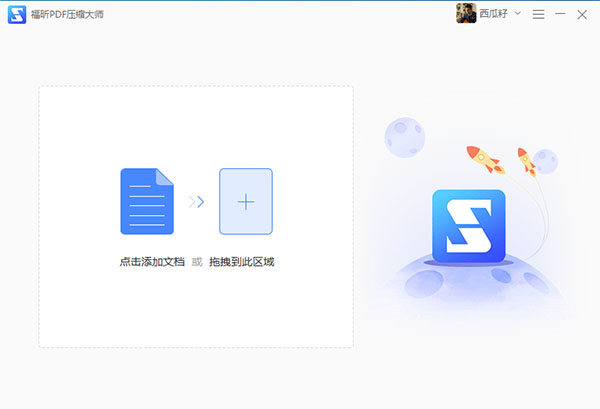The image size is (600, 409).
Task: Click the user avatar picture
Action: click(x=466, y=14)
